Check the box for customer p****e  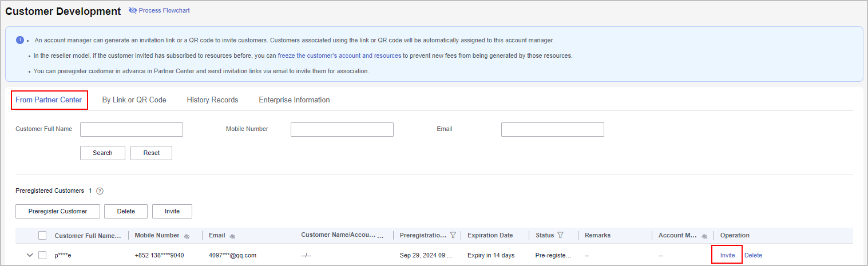point(42,255)
